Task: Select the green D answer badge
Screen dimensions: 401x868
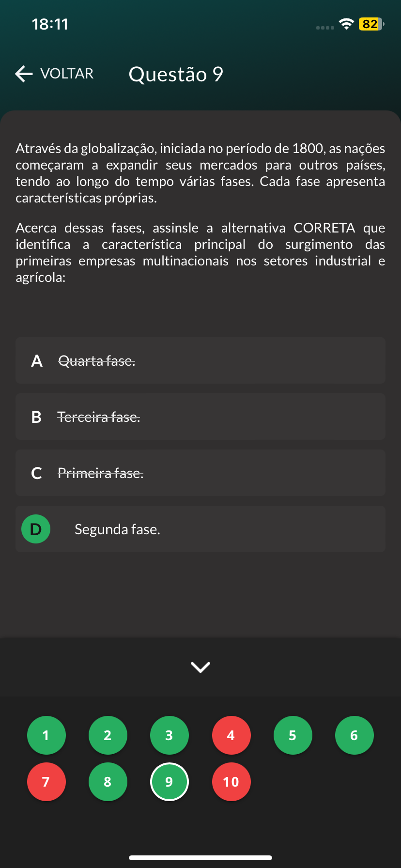Action: (x=36, y=529)
